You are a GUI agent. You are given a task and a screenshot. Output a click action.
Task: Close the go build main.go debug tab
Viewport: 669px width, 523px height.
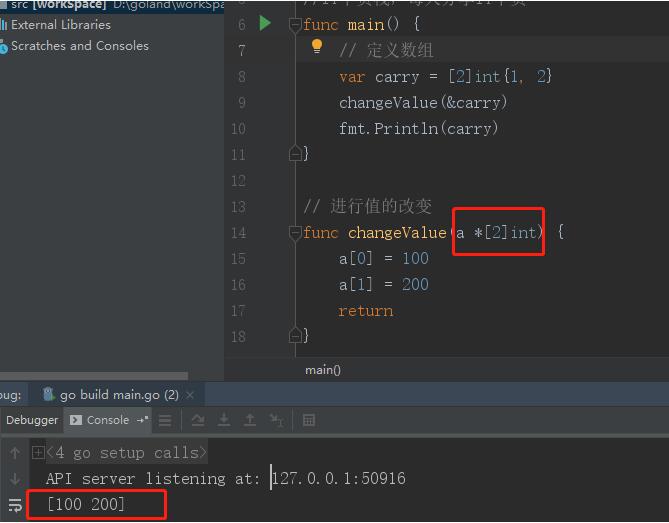point(190,395)
